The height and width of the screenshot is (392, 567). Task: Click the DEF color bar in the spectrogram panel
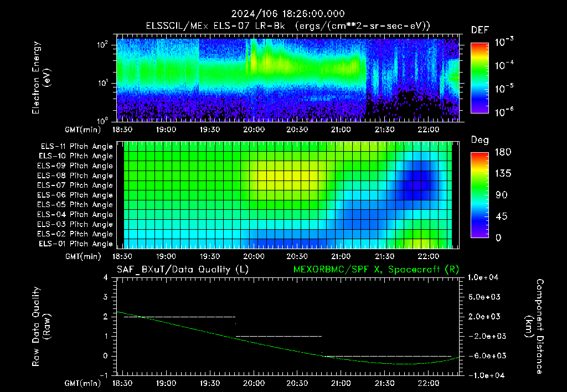click(x=480, y=78)
